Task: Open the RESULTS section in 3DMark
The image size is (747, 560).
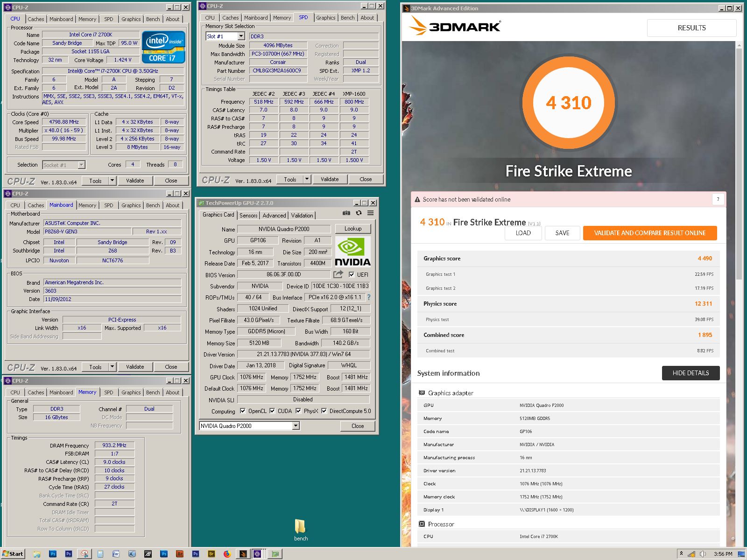Action: [691, 28]
